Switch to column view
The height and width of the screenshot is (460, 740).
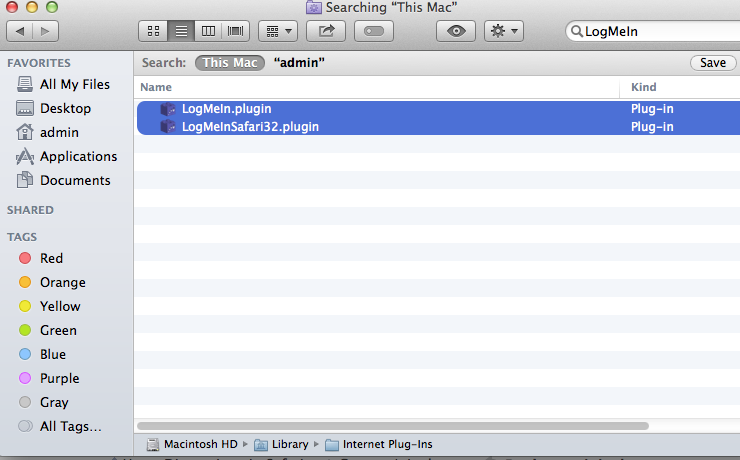[208, 31]
